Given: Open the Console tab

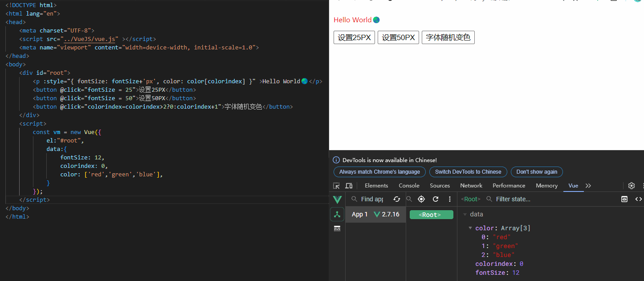Looking at the screenshot, I should pos(409,186).
